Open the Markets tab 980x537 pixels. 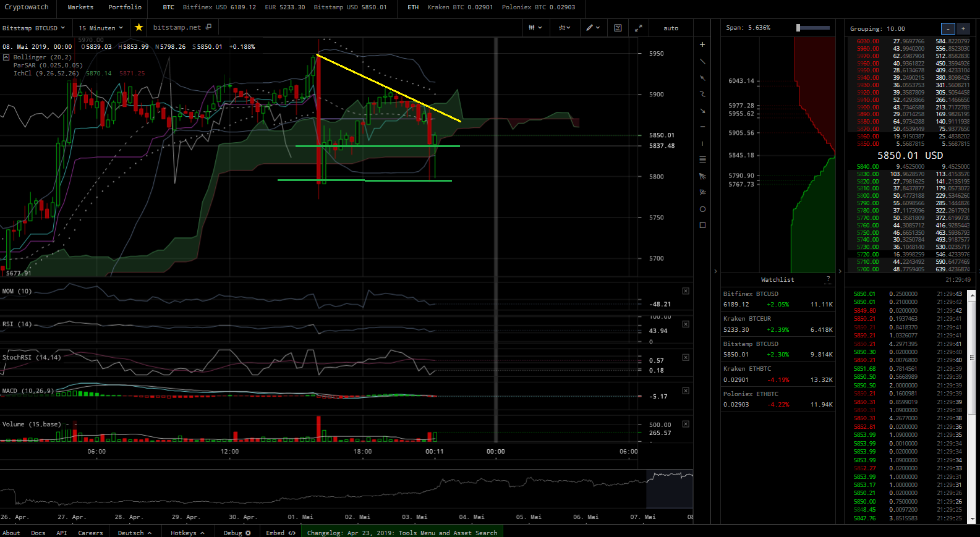[x=80, y=7]
